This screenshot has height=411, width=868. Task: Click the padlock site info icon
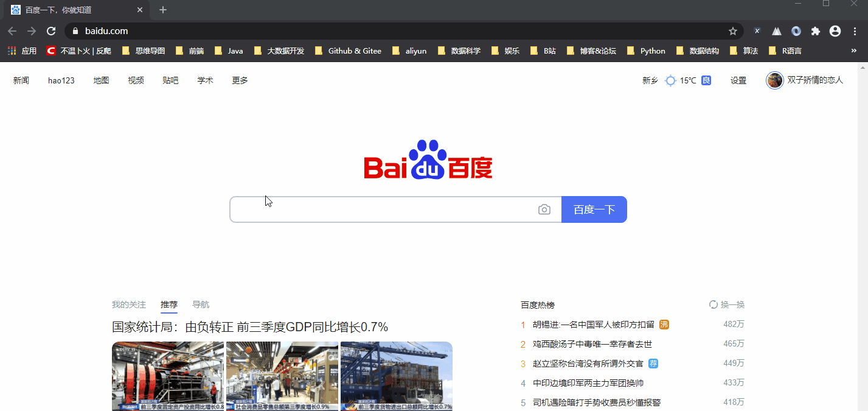click(x=75, y=31)
